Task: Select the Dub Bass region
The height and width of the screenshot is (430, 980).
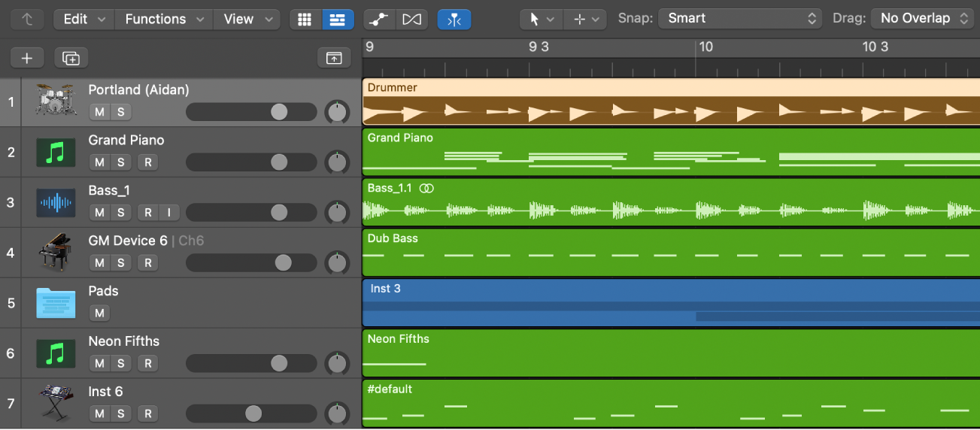Action: (x=669, y=253)
